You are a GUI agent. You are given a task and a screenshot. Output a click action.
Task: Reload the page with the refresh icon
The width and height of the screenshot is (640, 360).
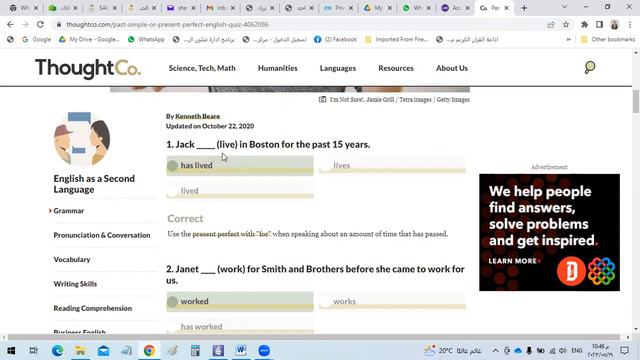(40, 24)
